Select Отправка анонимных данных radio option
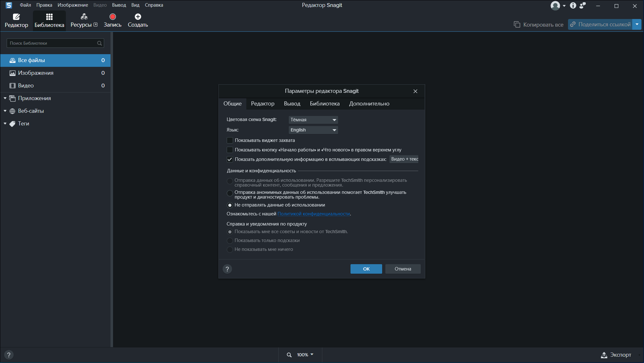 (x=230, y=193)
